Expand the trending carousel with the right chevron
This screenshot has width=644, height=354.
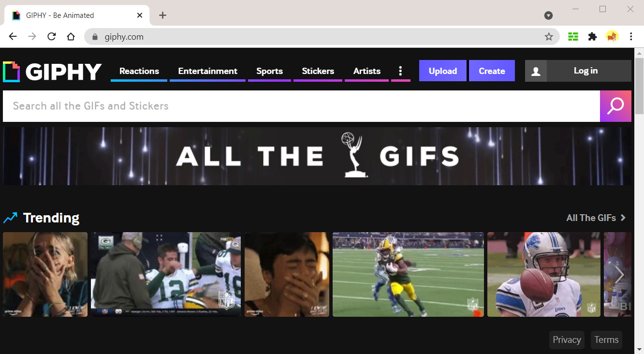click(x=619, y=274)
